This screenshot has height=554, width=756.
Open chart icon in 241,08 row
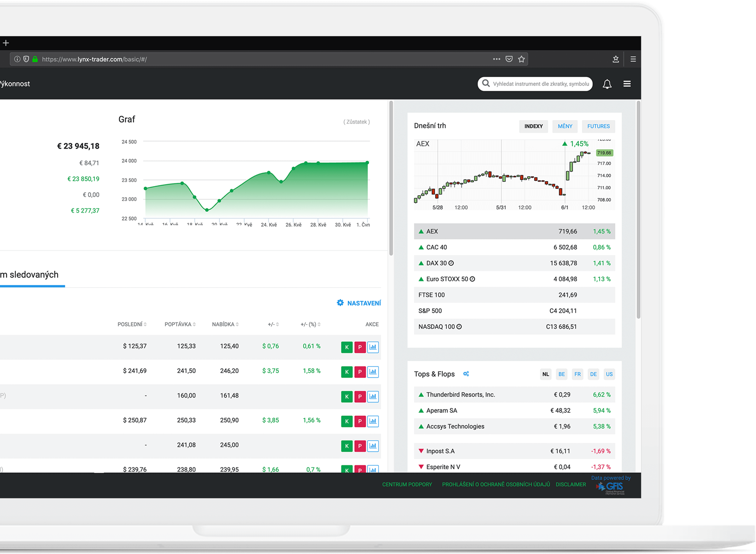pyautogui.click(x=373, y=446)
